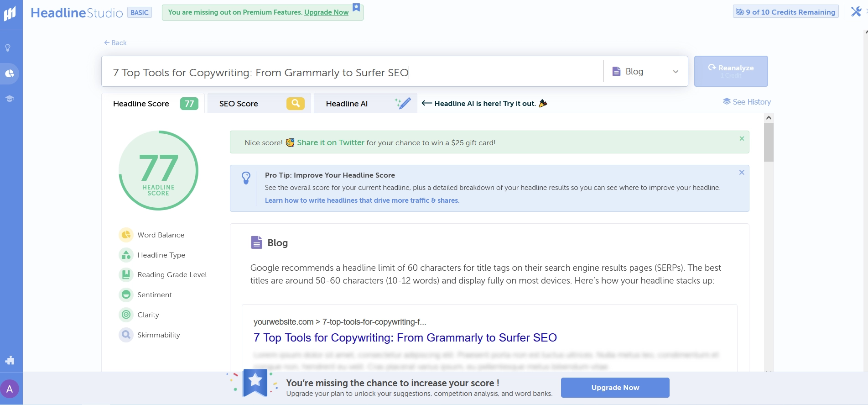
Task: Click the blue SERP preview headline
Action: click(x=405, y=337)
